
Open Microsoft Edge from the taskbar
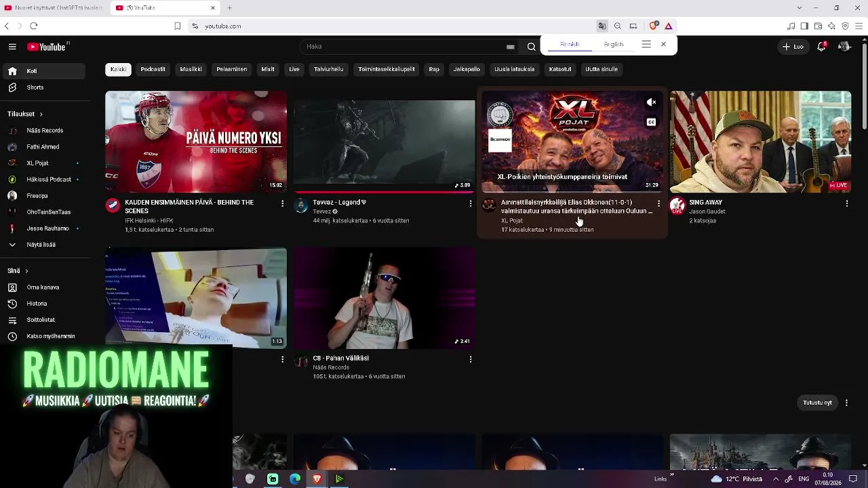(295, 479)
